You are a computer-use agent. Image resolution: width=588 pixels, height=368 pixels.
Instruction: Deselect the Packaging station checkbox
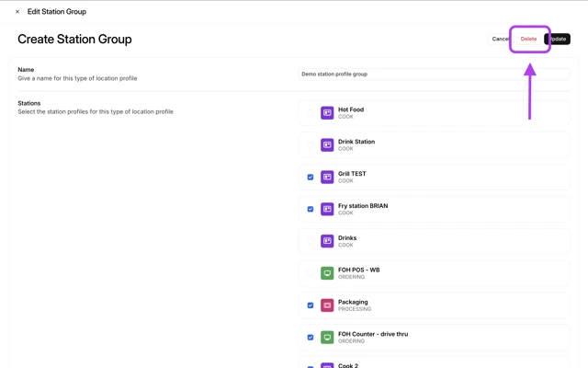pos(311,305)
